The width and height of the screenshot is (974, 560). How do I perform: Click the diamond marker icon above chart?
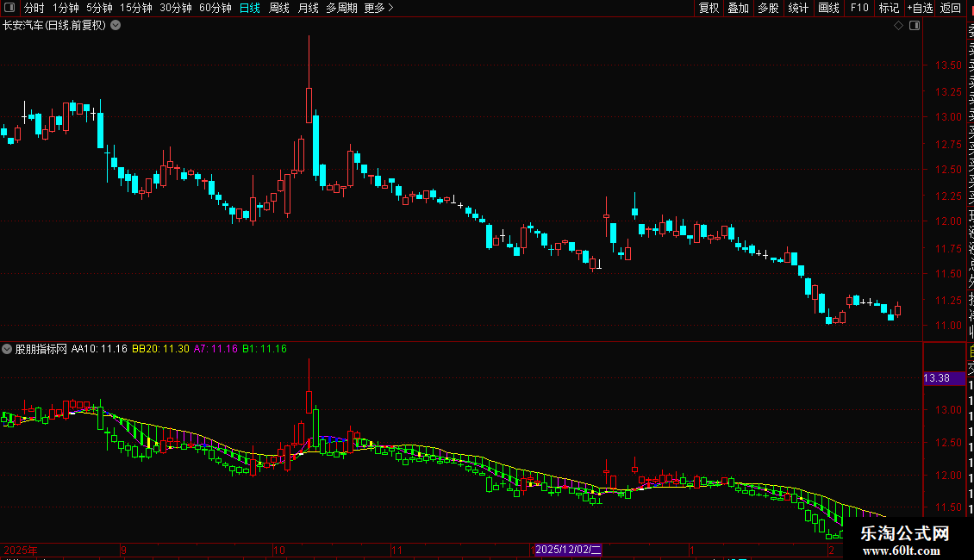(x=898, y=26)
